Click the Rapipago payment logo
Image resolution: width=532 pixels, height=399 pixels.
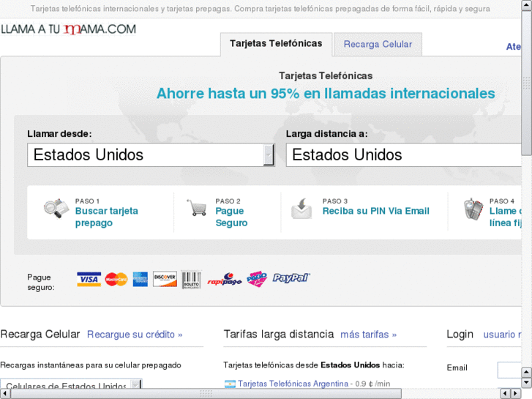(224, 279)
